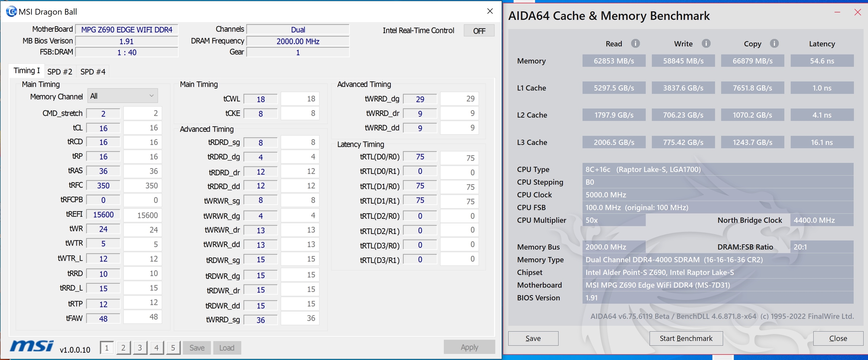Open the Memory Channel dropdown

click(x=122, y=96)
